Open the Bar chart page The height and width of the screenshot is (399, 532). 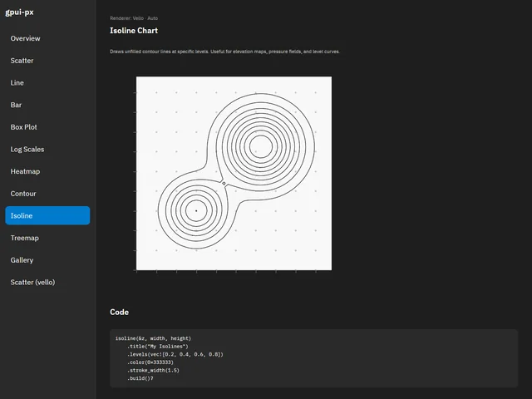(47, 105)
